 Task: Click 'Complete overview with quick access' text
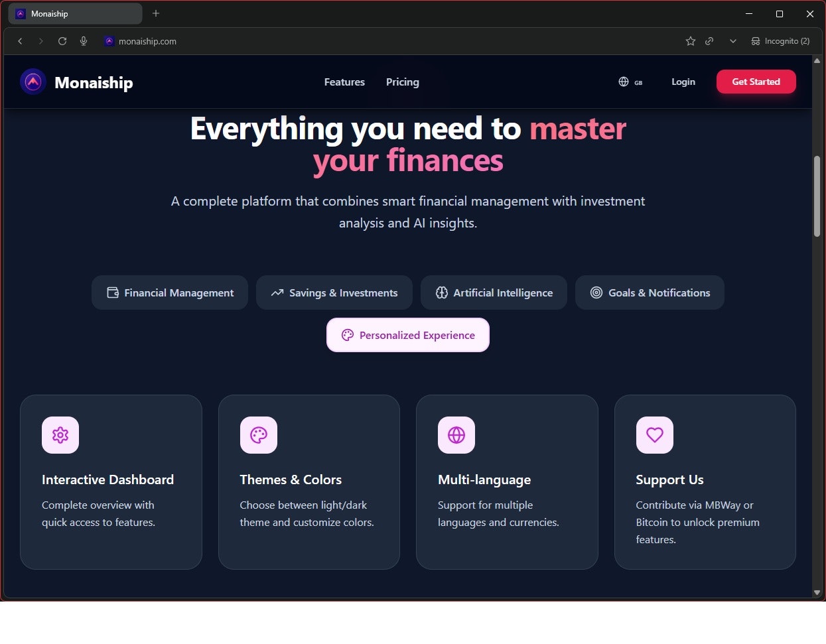pyautogui.click(x=98, y=513)
